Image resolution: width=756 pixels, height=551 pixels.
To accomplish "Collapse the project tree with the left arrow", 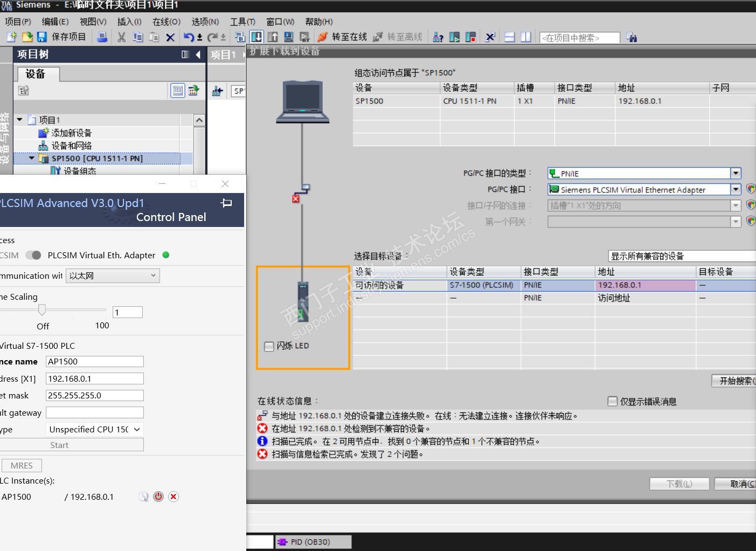I will [198, 54].
